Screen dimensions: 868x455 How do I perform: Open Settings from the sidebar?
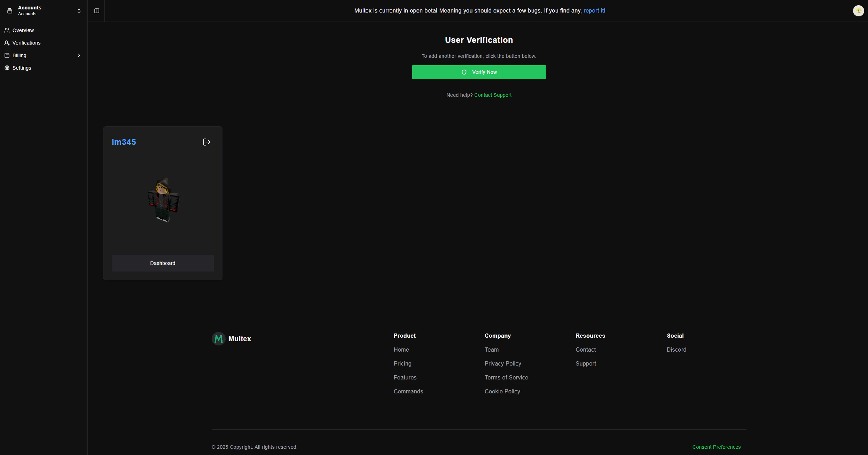point(44,68)
